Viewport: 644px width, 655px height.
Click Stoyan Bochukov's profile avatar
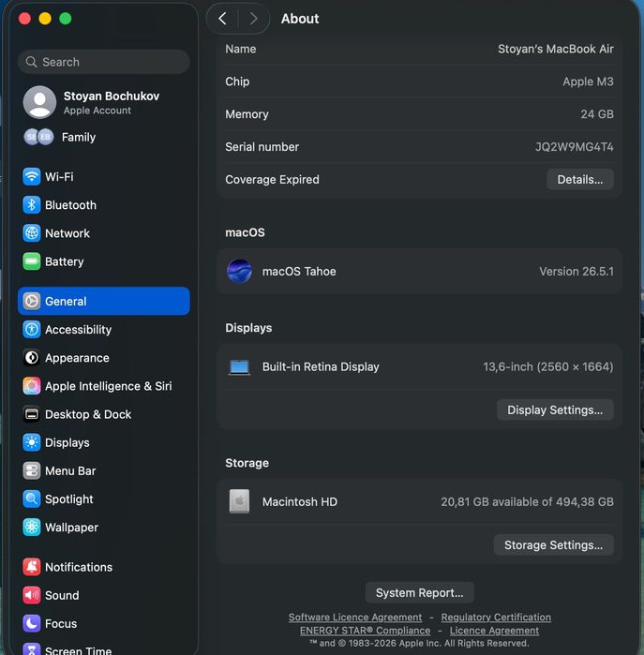[39, 102]
